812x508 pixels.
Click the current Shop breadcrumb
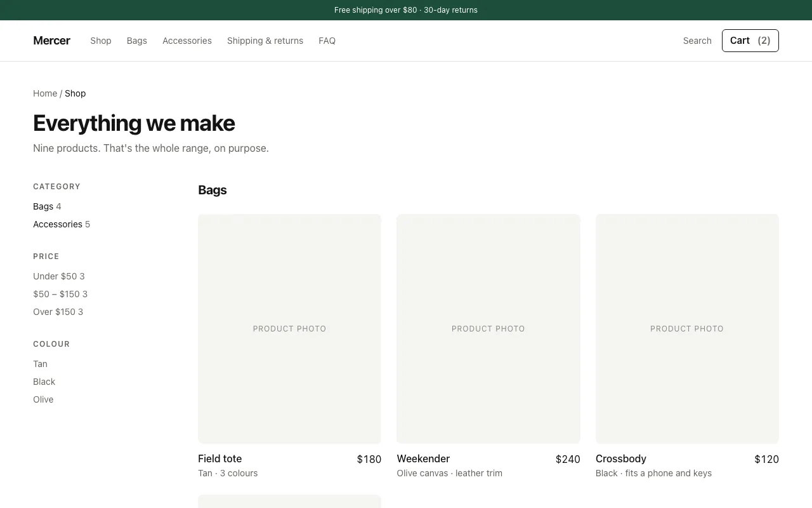click(75, 93)
